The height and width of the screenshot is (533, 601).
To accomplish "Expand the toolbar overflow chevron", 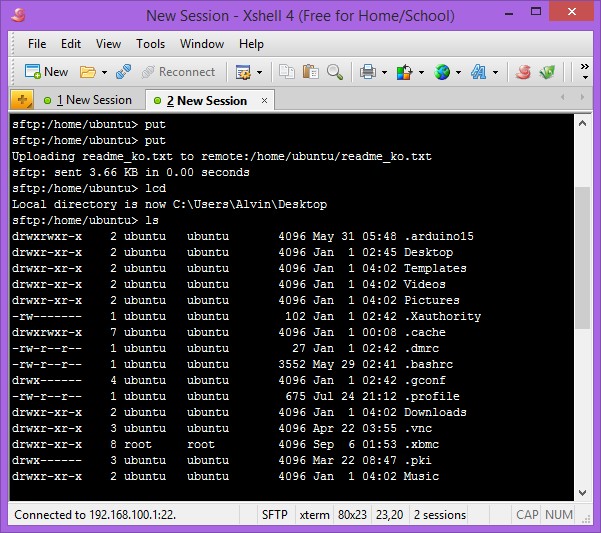I will point(585,71).
